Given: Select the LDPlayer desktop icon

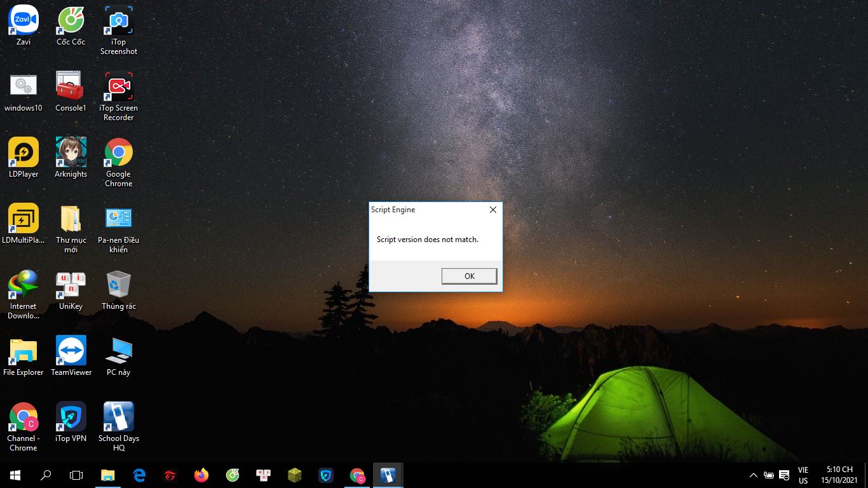Looking at the screenshot, I should (24, 153).
